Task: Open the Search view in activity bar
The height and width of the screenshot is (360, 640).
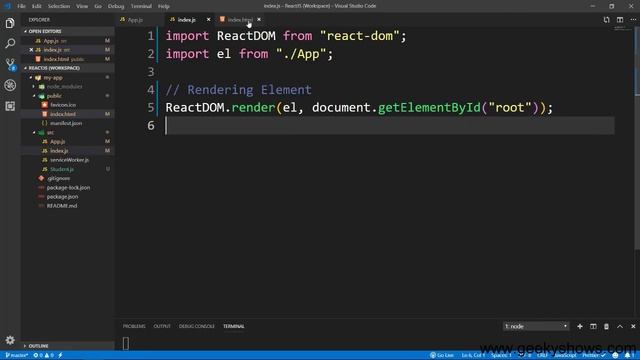Action: click(x=10, y=43)
